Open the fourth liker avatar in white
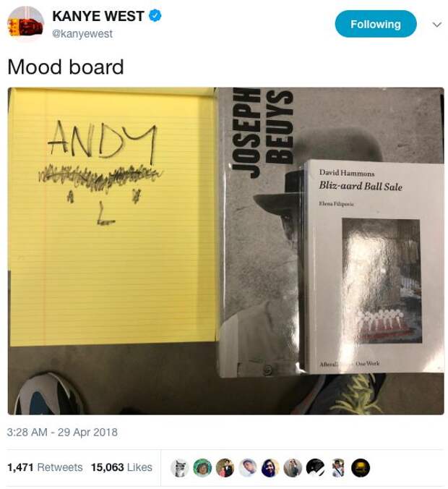 tap(248, 468)
